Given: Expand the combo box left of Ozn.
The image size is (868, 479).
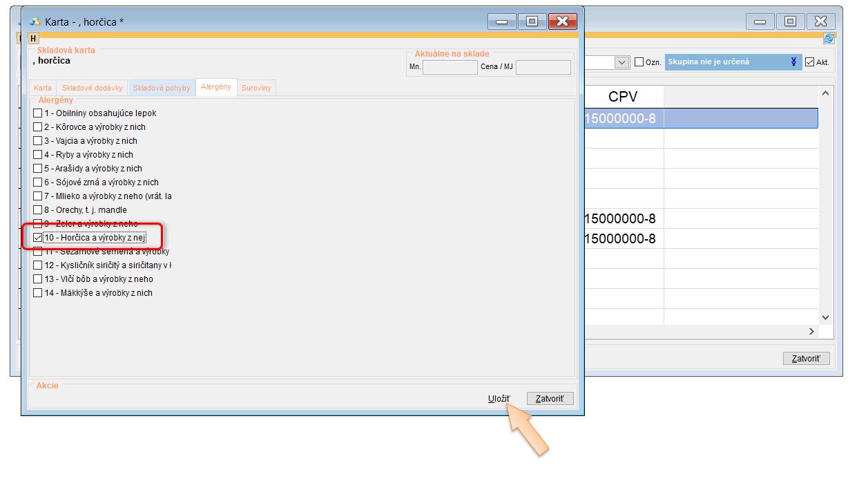Looking at the screenshot, I should point(621,62).
